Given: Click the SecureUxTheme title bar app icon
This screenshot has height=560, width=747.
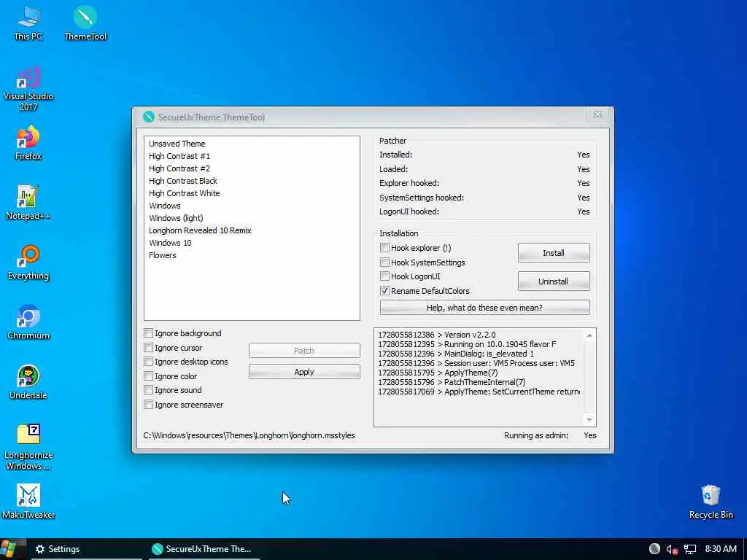Looking at the screenshot, I should point(149,117).
